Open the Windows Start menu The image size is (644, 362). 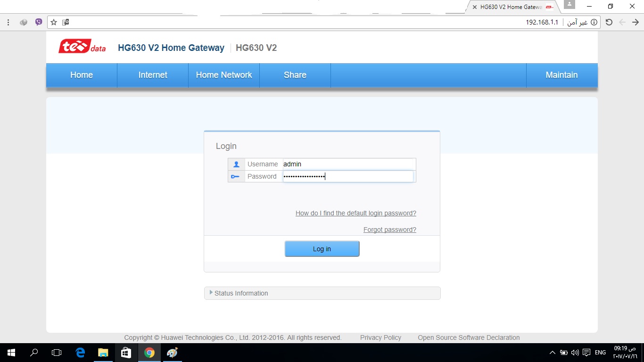(11, 353)
